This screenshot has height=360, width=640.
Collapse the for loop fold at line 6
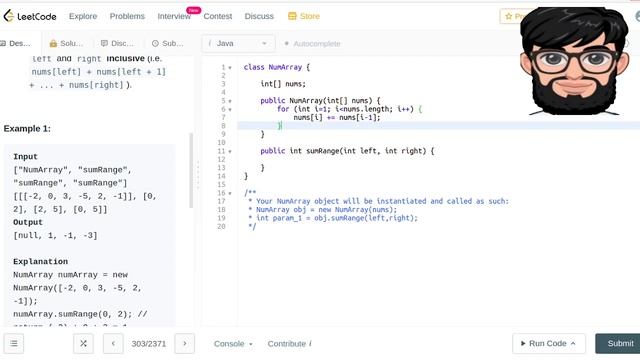[230, 109]
